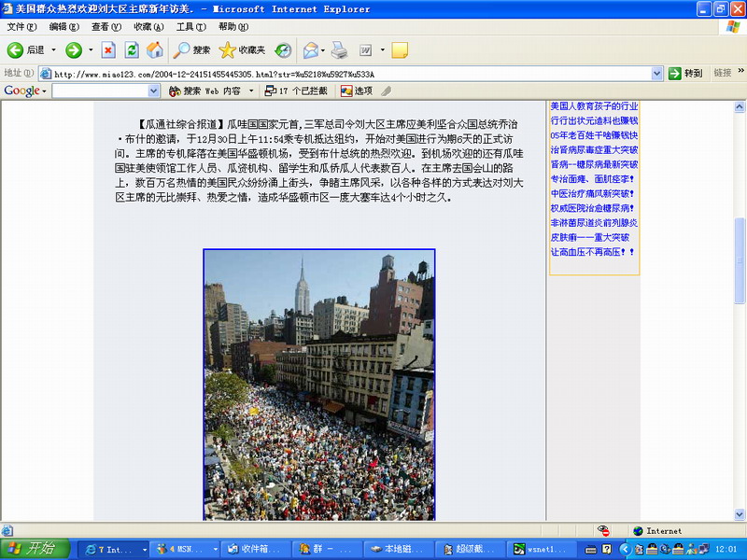
Task: Open the Back button history dropdown arrow
Action: tap(53, 49)
